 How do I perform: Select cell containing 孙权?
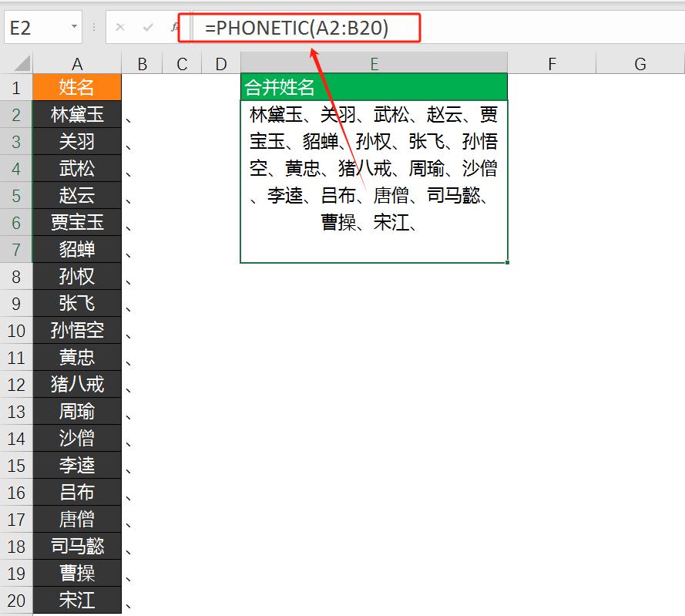(x=77, y=276)
